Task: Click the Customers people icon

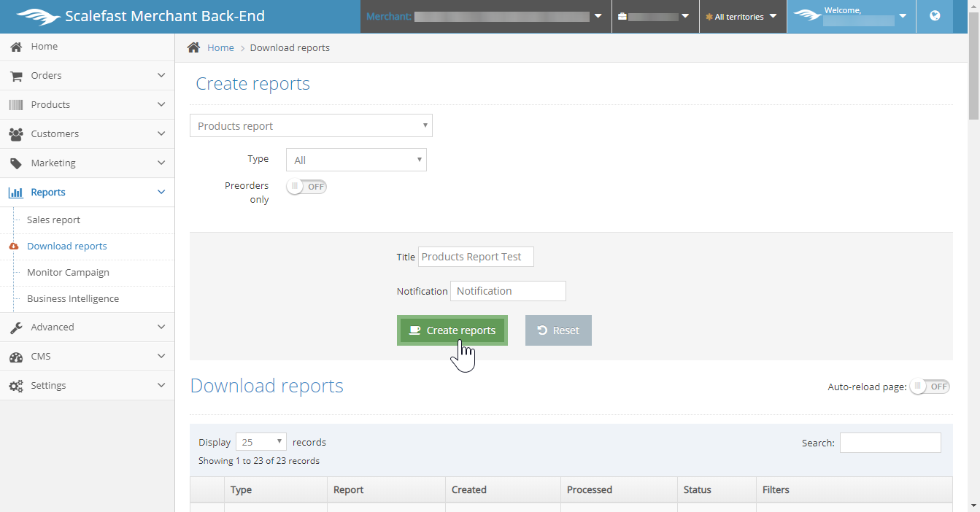Action: click(16, 134)
